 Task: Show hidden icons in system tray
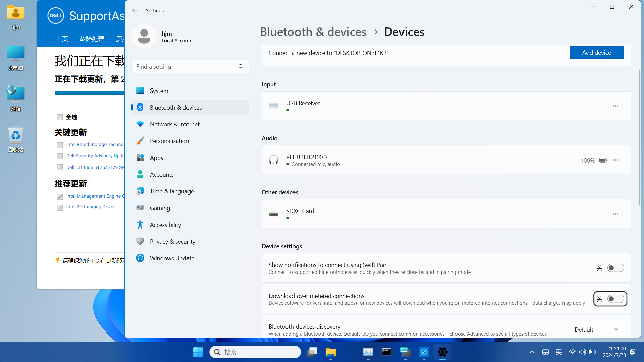click(x=532, y=352)
